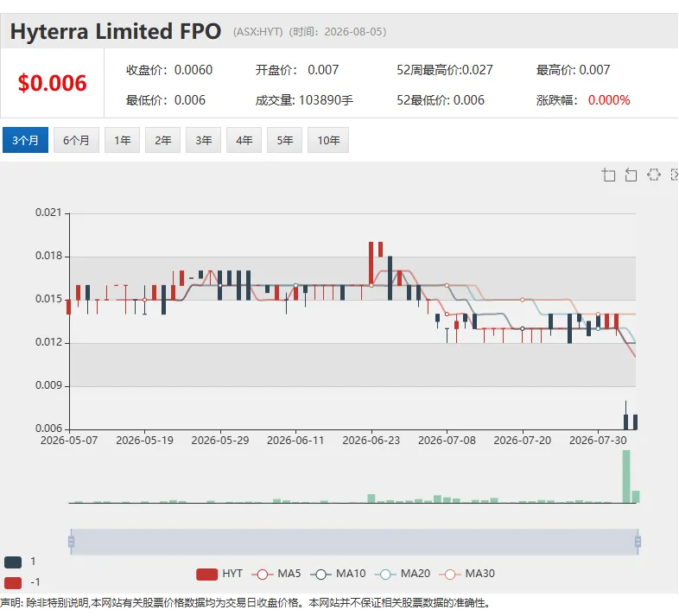Click the 2026-05-29 x-axis label

click(x=220, y=441)
